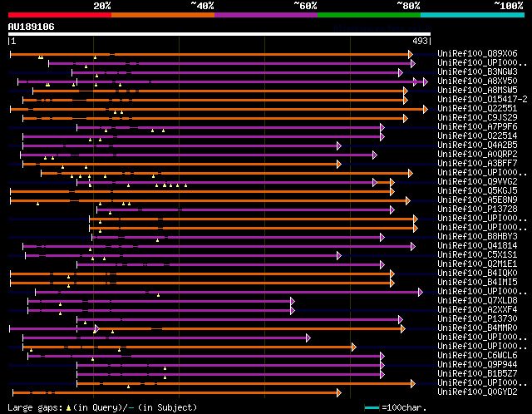Image resolution: width=532 pixels, height=414 pixels.
Task: Select the UniRef100_A2XXF4 label
Action: (x=477, y=309)
